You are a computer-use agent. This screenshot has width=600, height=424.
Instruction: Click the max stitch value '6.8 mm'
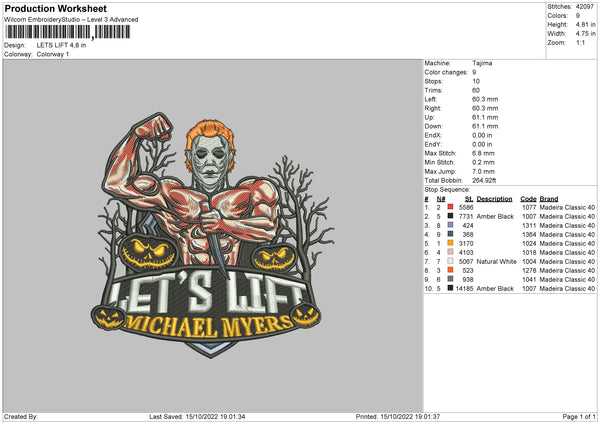(x=483, y=153)
